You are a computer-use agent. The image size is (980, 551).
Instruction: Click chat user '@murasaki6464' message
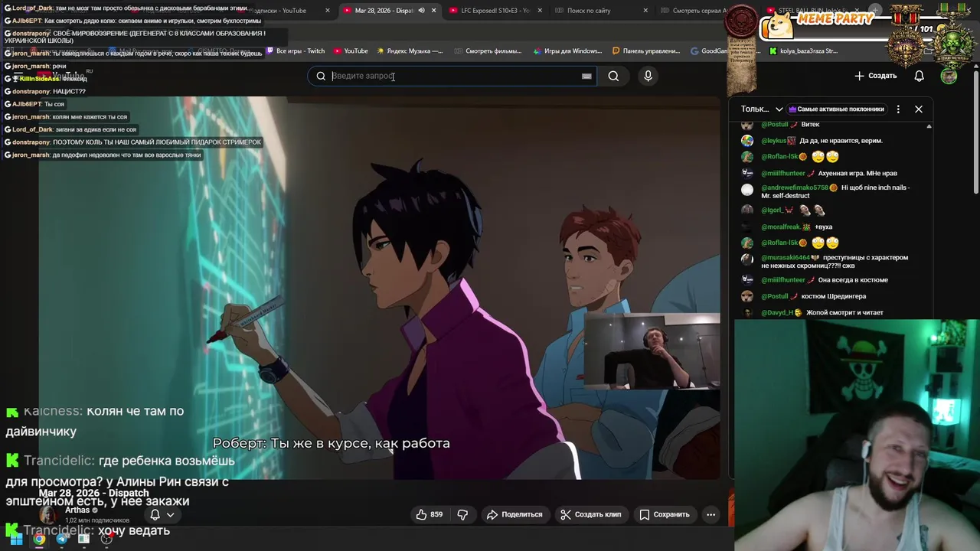pos(825,262)
